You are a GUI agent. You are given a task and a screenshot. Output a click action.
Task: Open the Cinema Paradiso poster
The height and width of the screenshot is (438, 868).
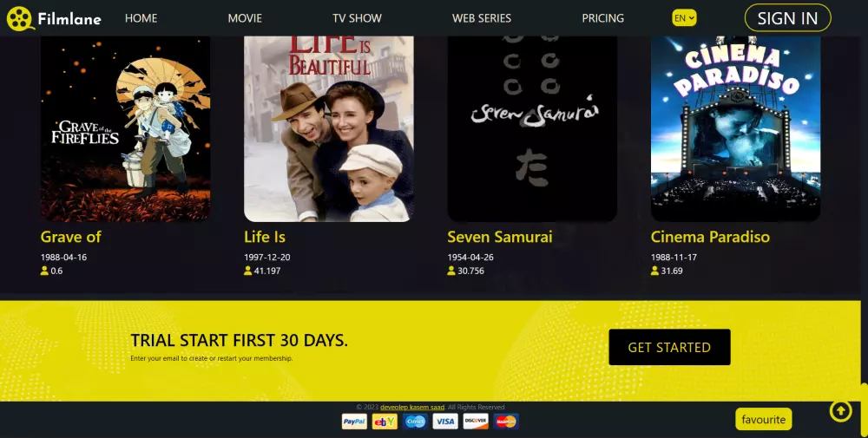[x=736, y=128]
